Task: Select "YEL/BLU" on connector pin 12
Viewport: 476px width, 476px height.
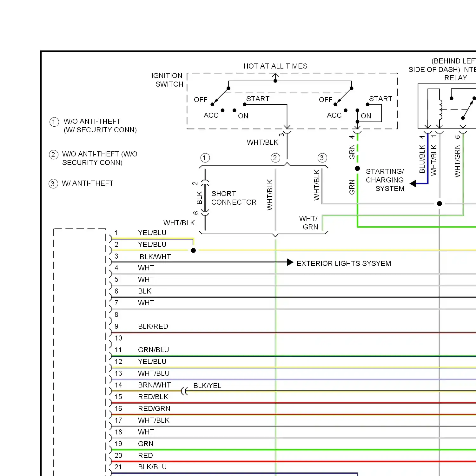Action: pos(152,361)
